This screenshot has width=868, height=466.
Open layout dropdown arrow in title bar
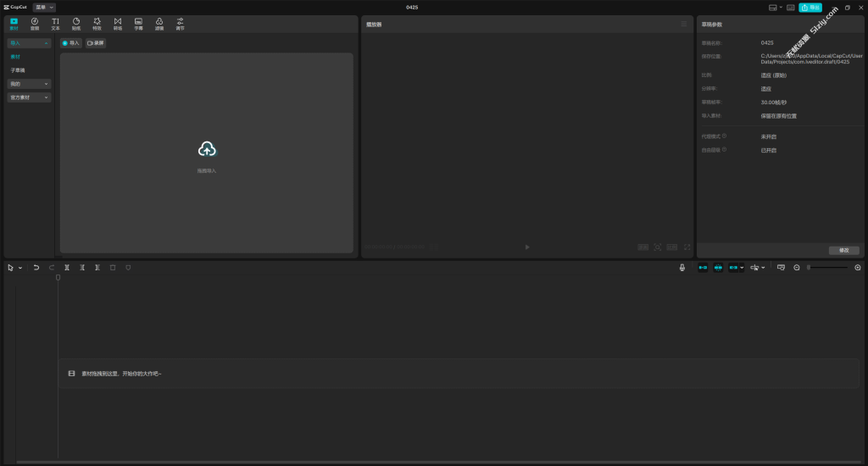(x=781, y=8)
